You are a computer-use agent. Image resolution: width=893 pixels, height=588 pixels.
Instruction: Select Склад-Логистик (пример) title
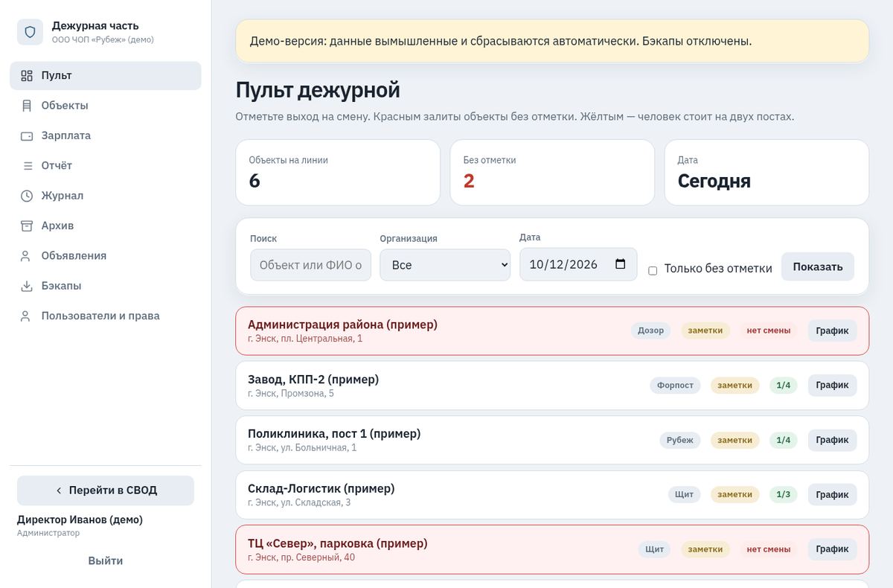coord(321,488)
